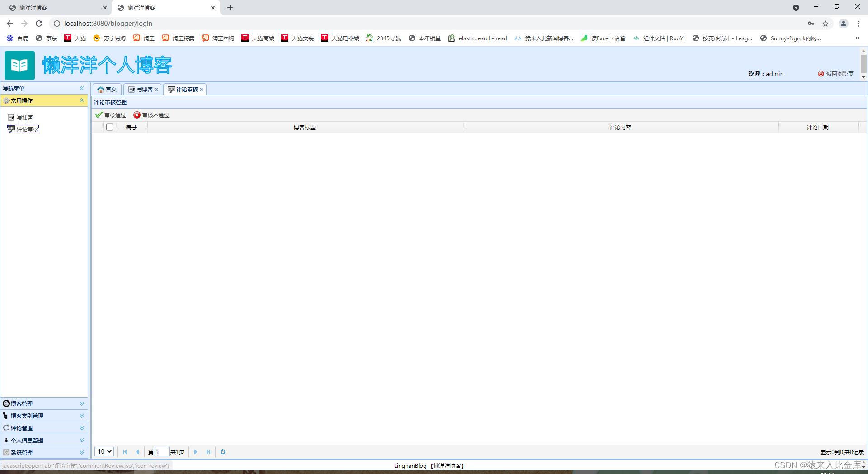
Task: Close the 评论审核 tab
Action: pos(202,90)
